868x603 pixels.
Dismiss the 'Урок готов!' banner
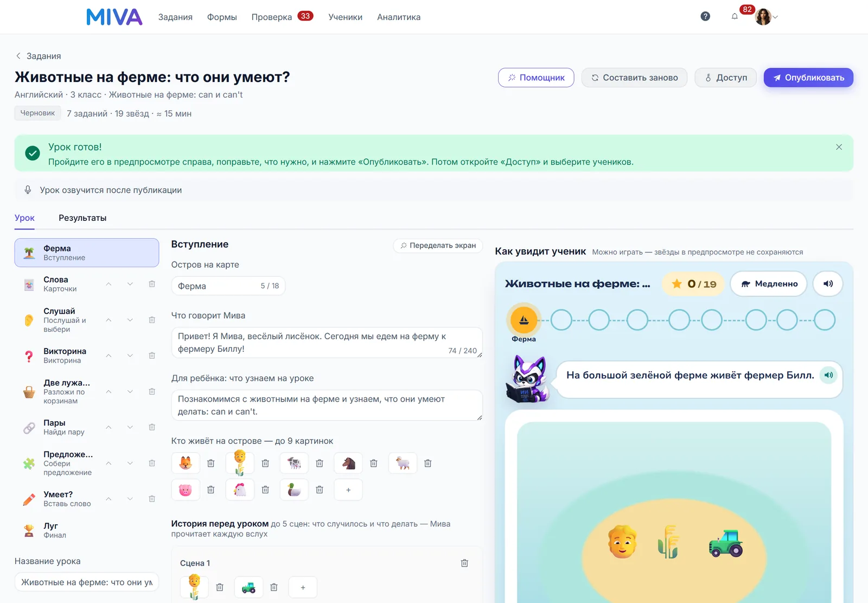[x=839, y=147]
